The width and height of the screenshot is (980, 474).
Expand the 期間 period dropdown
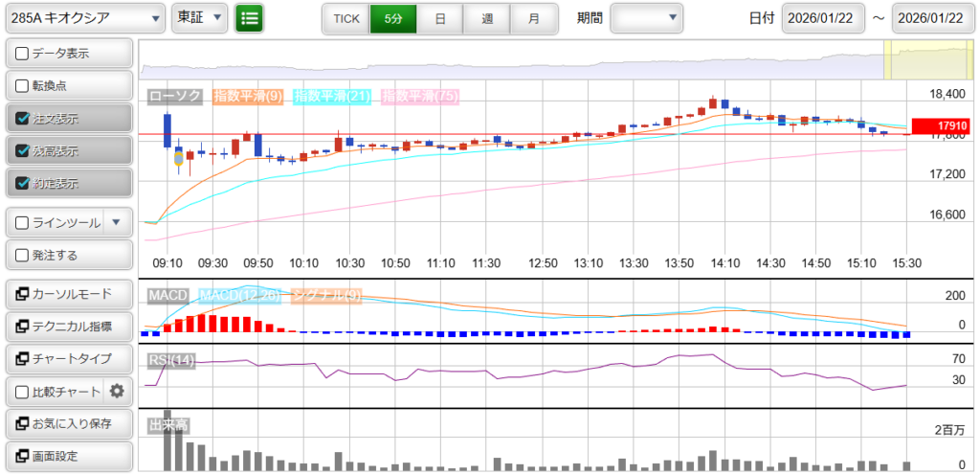647,18
